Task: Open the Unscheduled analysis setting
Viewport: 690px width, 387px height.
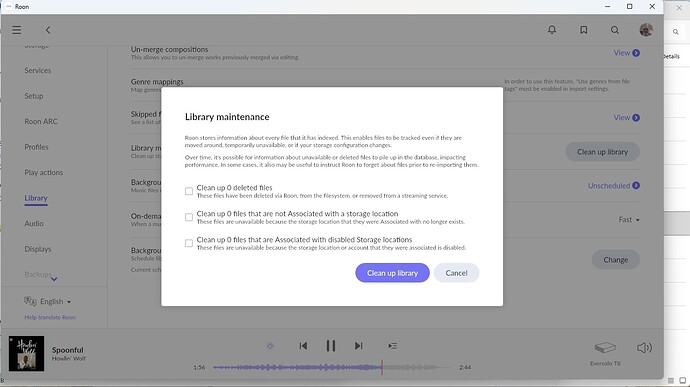Action: click(613, 185)
